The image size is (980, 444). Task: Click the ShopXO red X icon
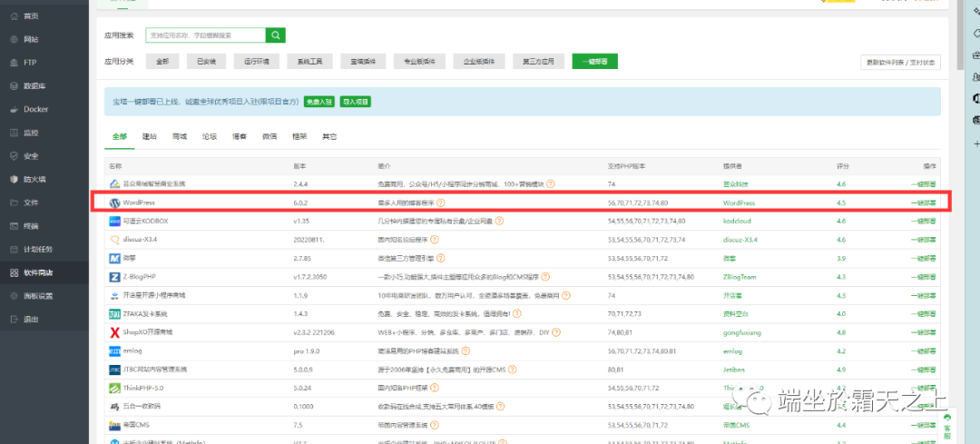coord(114,332)
